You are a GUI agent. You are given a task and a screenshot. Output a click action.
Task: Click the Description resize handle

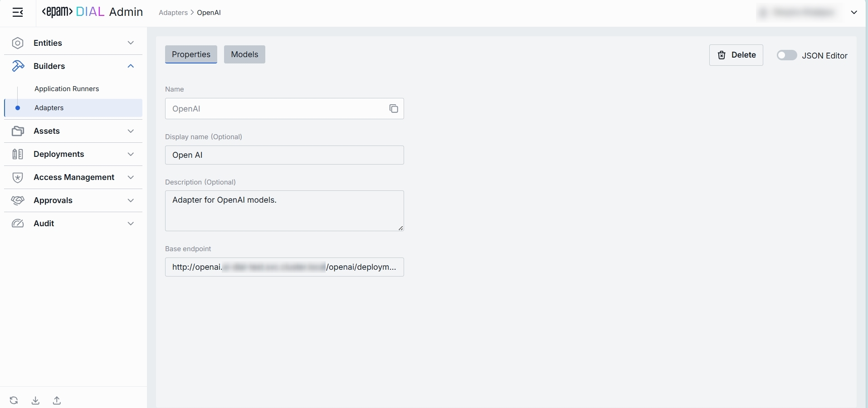click(x=401, y=228)
